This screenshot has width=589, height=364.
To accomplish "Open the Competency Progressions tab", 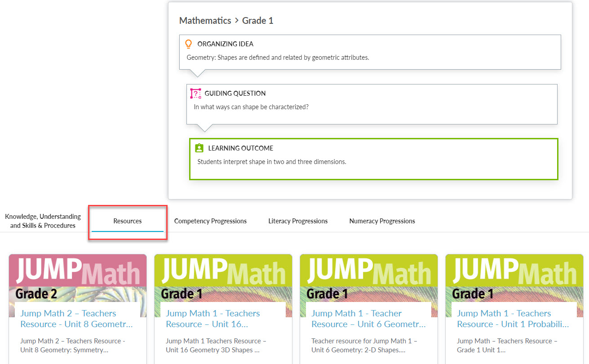I will pos(210,221).
